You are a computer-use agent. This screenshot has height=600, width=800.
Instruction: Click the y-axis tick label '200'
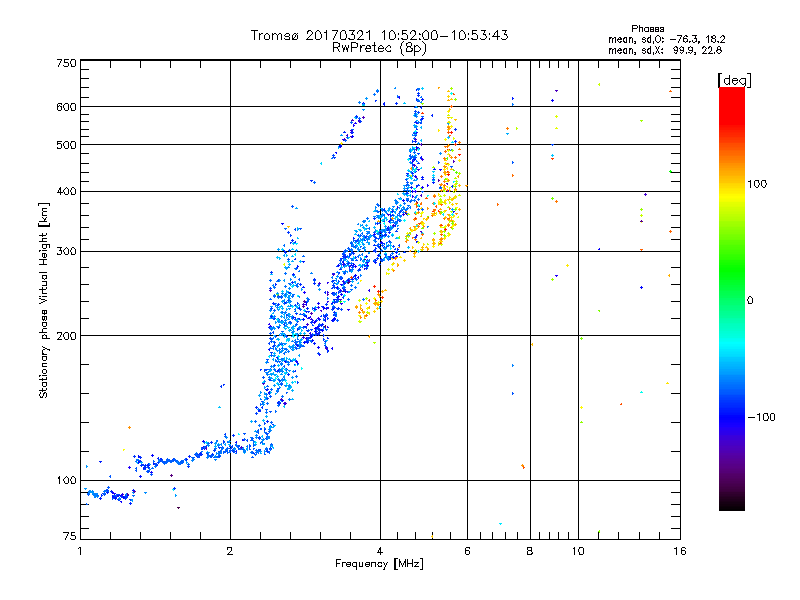(x=66, y=336)
